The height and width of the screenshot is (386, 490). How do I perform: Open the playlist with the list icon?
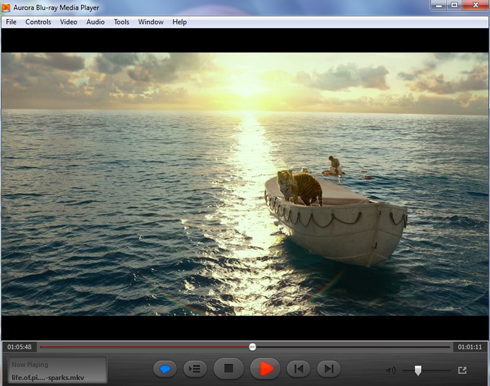195,369
